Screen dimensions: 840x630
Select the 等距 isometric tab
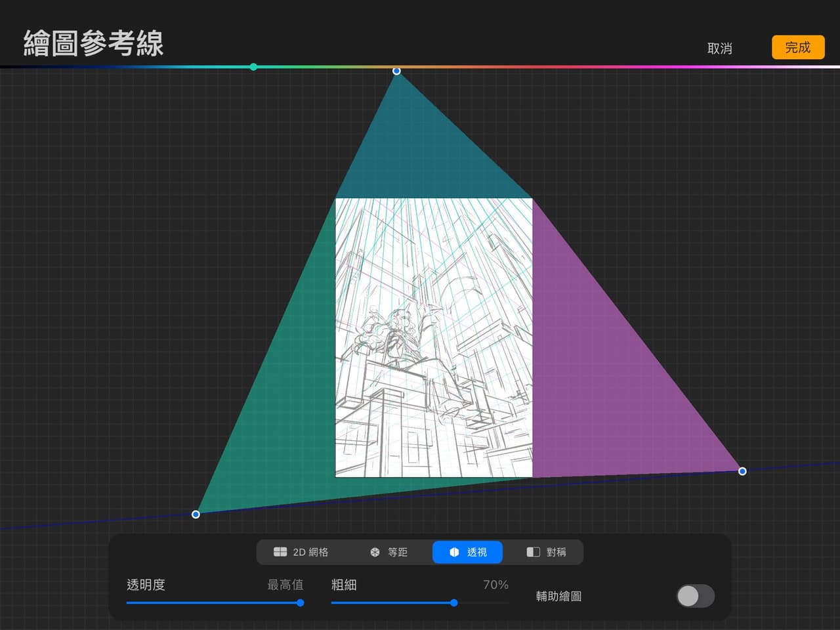(388, 552)
